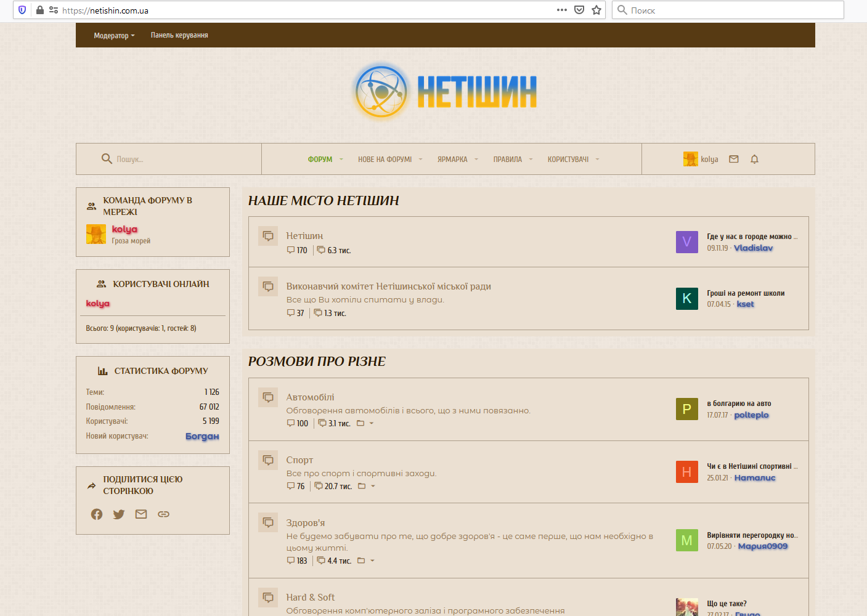
Task: Bookmark this page with the star icon
Action: (x=596, y=10)
